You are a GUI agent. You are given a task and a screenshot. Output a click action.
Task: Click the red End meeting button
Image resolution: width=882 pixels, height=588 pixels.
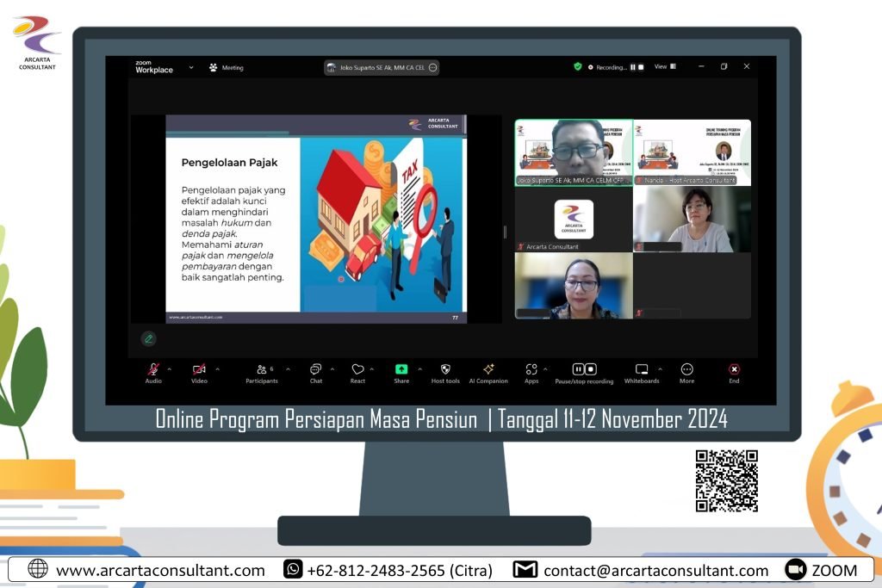pos(734,369)
